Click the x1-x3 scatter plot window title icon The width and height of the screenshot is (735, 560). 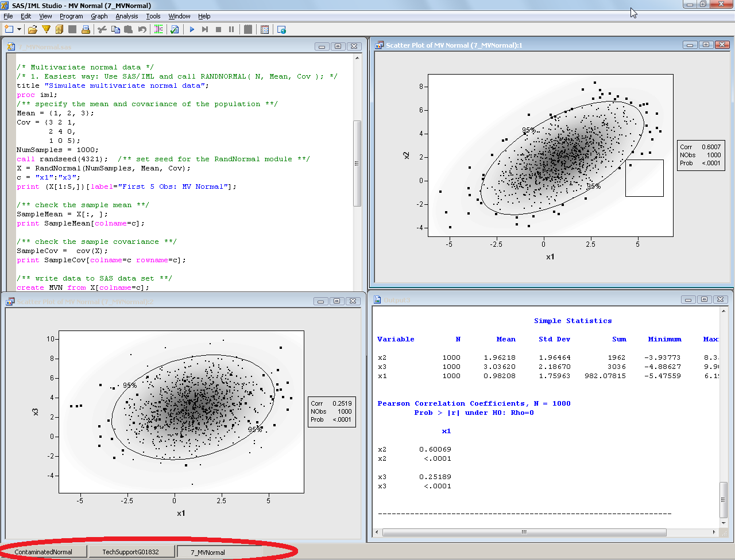10,301
